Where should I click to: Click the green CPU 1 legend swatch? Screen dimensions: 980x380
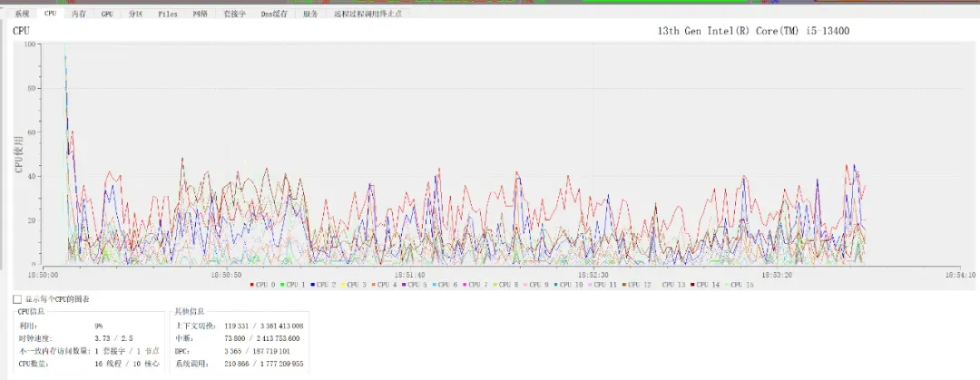[x=282, y=285]
